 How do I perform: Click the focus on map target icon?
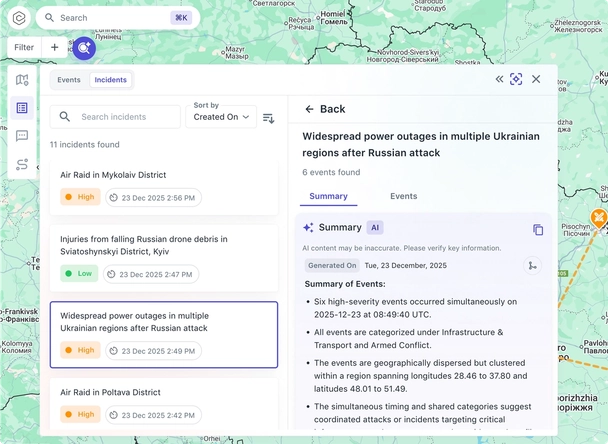tap(516, 79)
